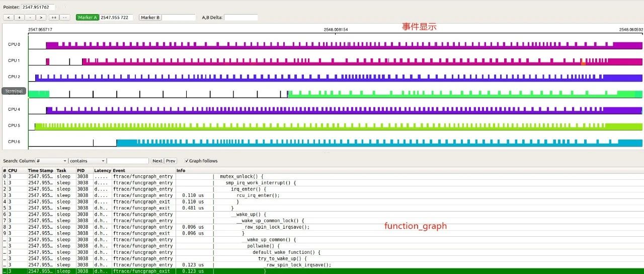The width and height of the screenshot is (644, 274).
Task: Click the search text input box
Action: pos(128,161)
